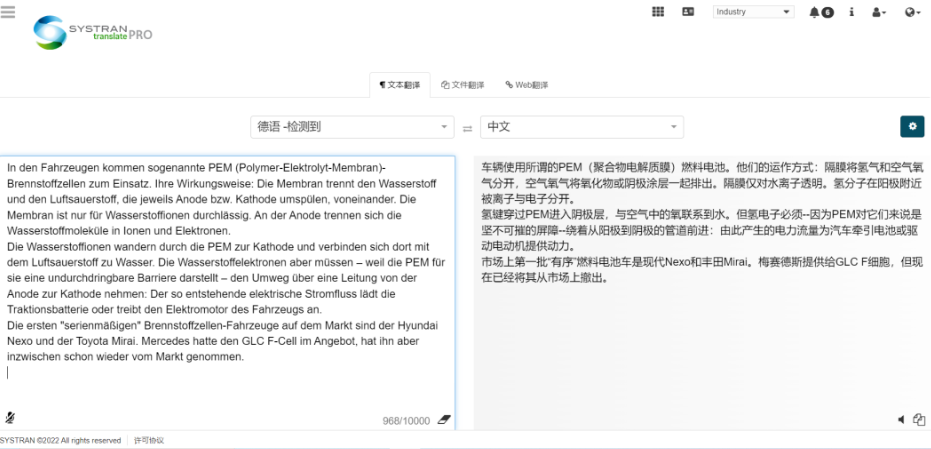The width and height of the screenshot is (931, 449).
Task: Switch to the 文本翻译 tab
Action: (400, 85)
